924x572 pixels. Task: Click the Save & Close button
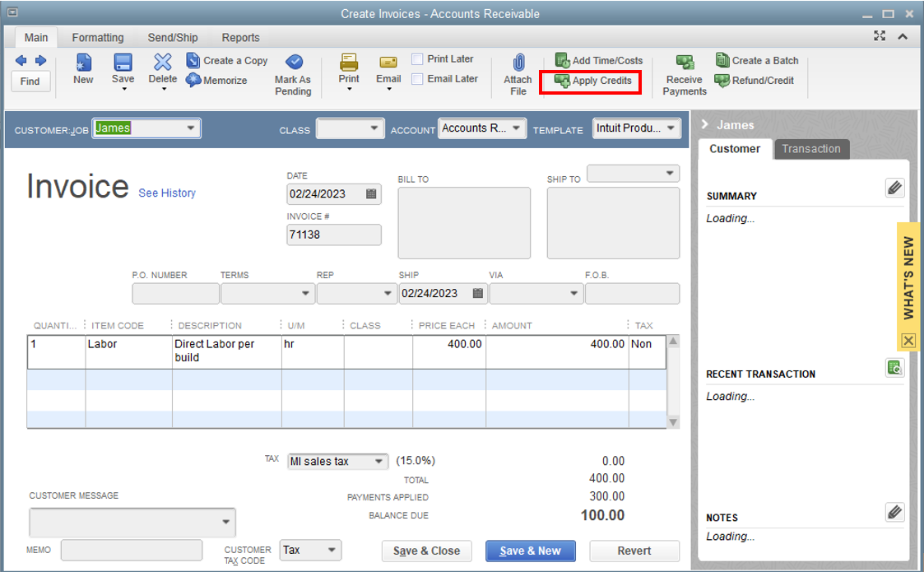[426, 551]
